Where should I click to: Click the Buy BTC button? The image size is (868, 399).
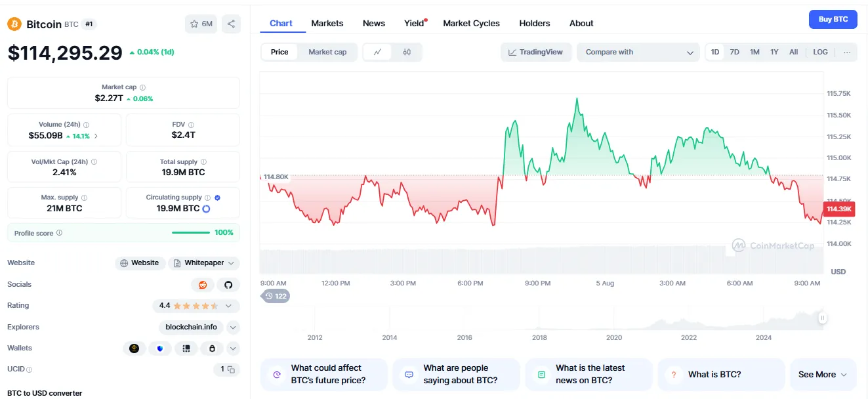[833, 19]
